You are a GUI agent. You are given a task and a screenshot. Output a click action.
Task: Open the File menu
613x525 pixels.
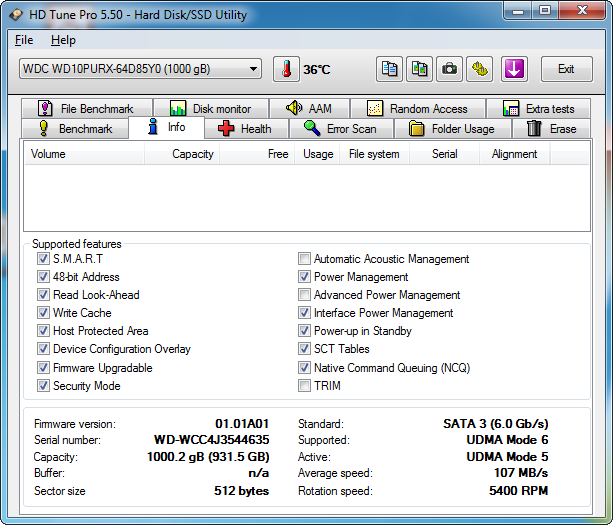[x=24, y=40]
